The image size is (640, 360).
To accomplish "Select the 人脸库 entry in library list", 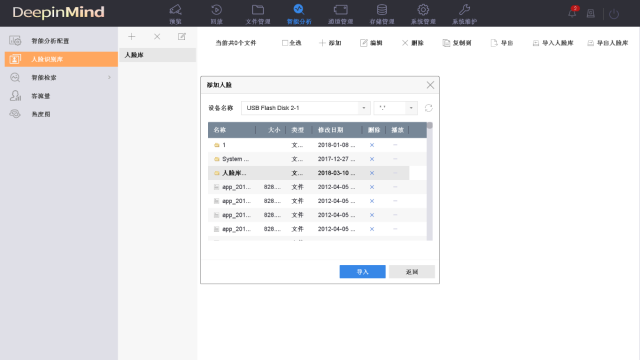I will (x=158, y=55).
